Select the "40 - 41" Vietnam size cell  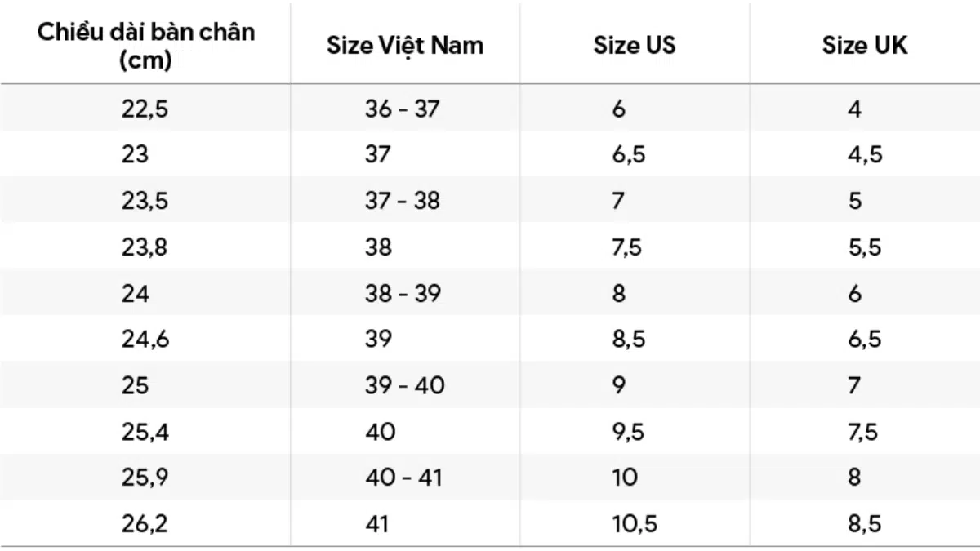(403, 478)
